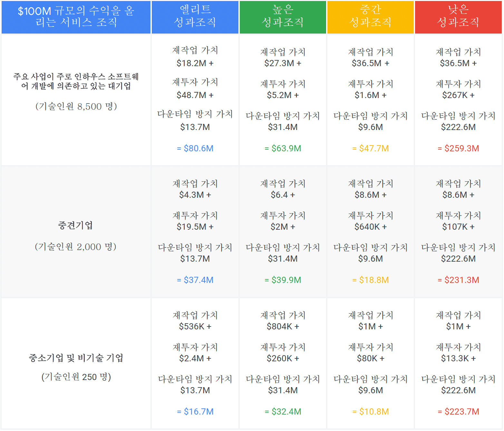This screenshot has width=504, height=431.
Task: Click the '$5.2M +' reinvestment value
Action: point(283,95)
